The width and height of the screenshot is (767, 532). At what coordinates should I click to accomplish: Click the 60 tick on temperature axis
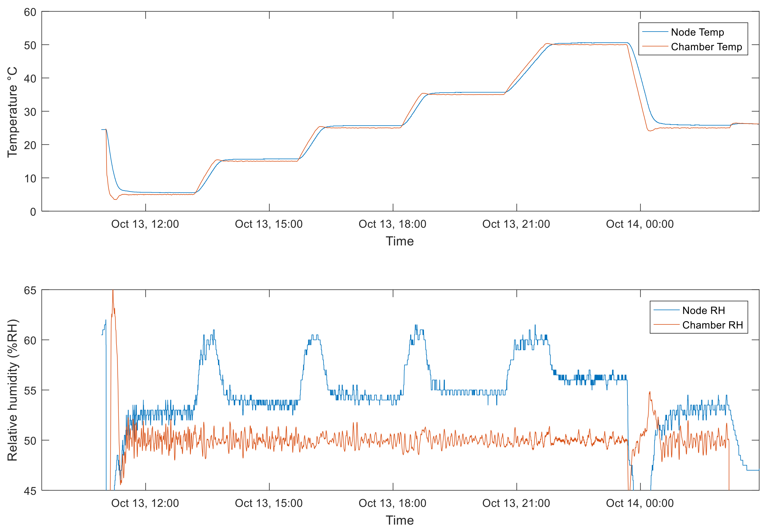tap(30, 12)
